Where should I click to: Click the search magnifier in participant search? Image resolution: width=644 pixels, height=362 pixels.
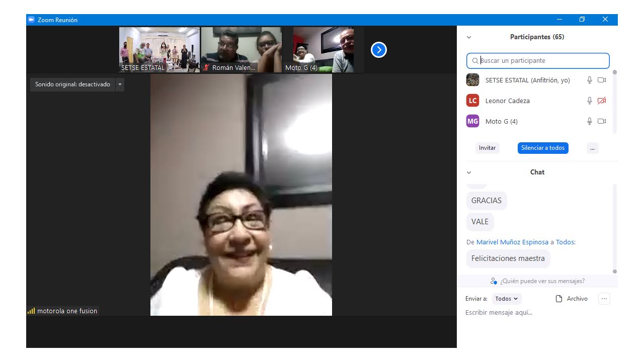tap(475, 61)
